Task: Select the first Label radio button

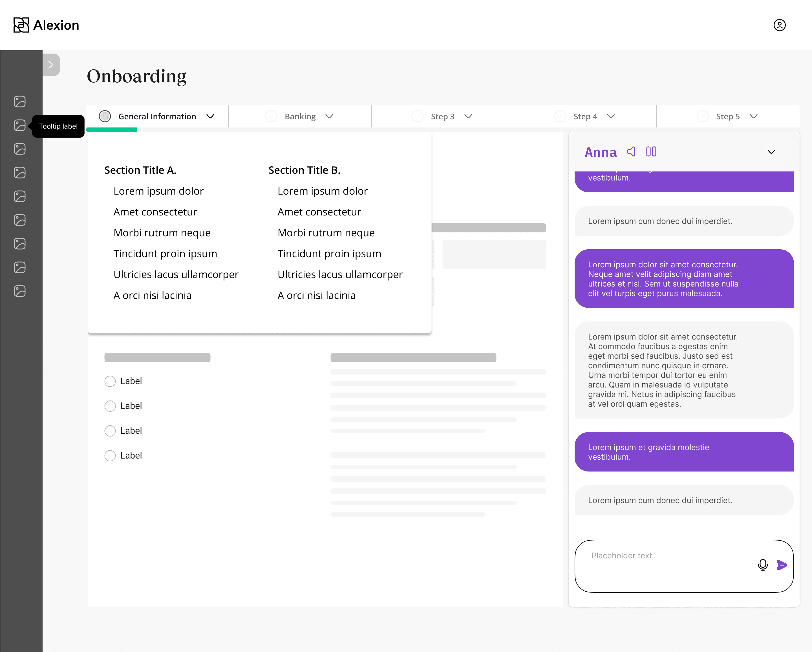Action: [x=110, y=381]
